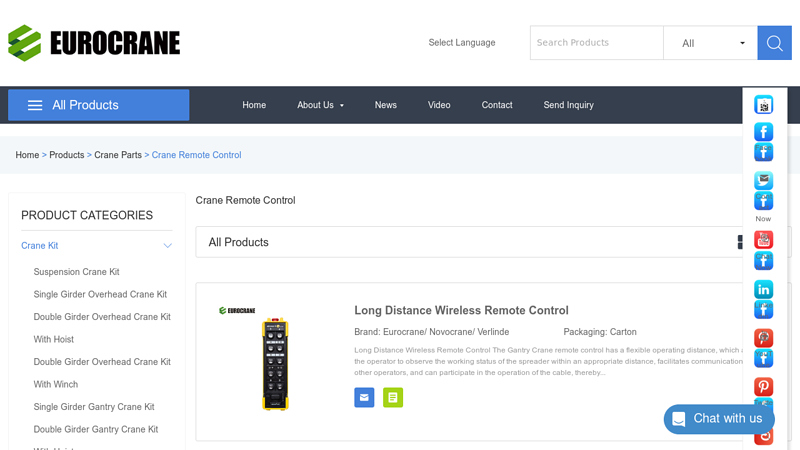Image resolution: width=800 pixels, height=450 pixels.
Task: Open the Video menu item
Action: point(439,105)
